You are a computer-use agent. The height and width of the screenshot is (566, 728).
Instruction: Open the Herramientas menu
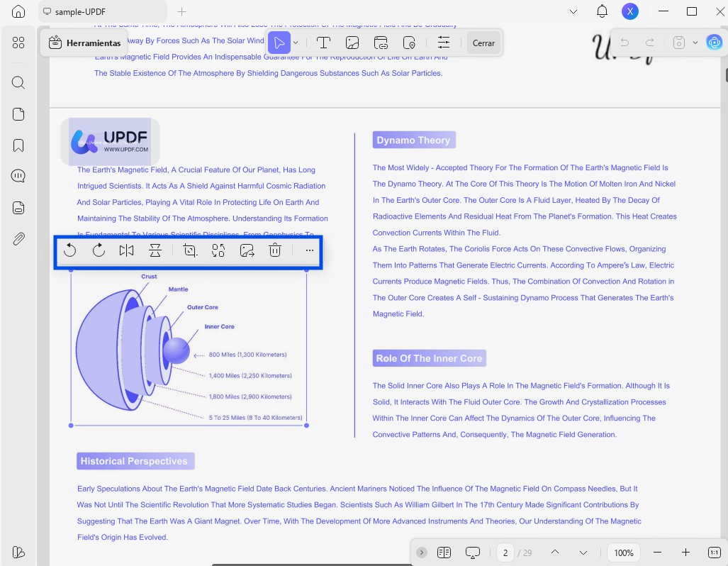(84, 43)
